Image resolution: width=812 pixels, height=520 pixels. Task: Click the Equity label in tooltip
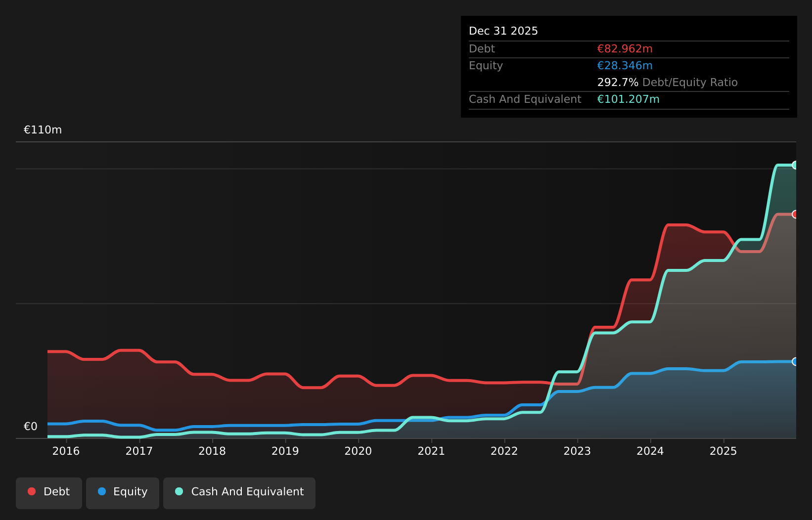[486, 66]
